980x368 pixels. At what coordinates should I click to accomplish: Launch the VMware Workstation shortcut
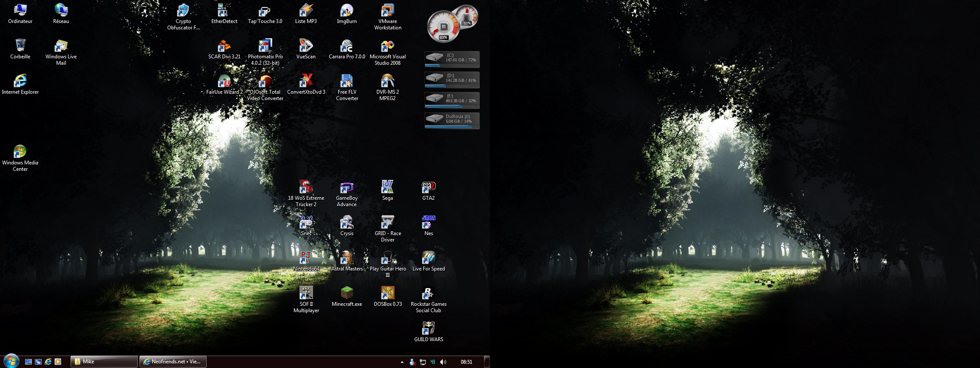click(387, 11)
